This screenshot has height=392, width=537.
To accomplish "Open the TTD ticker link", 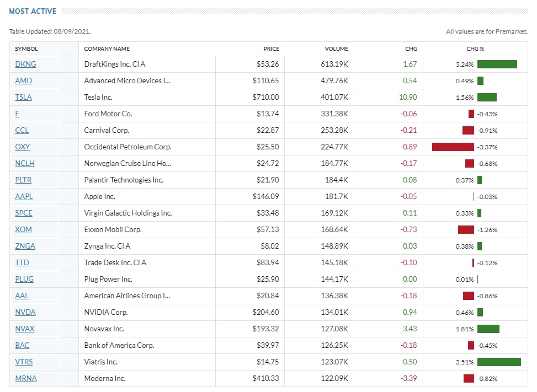I will (22, 262).
